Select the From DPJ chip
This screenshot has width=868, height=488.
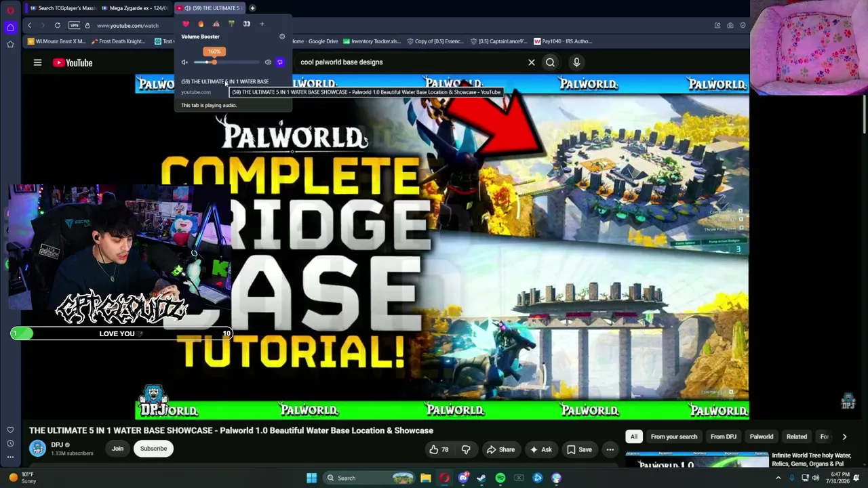723,436
